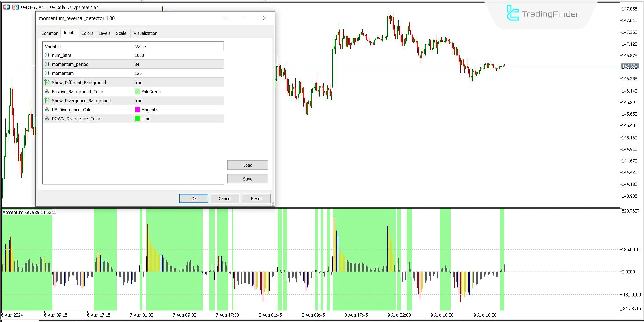Open the PaleGreen color dropdown

point(178,92)
